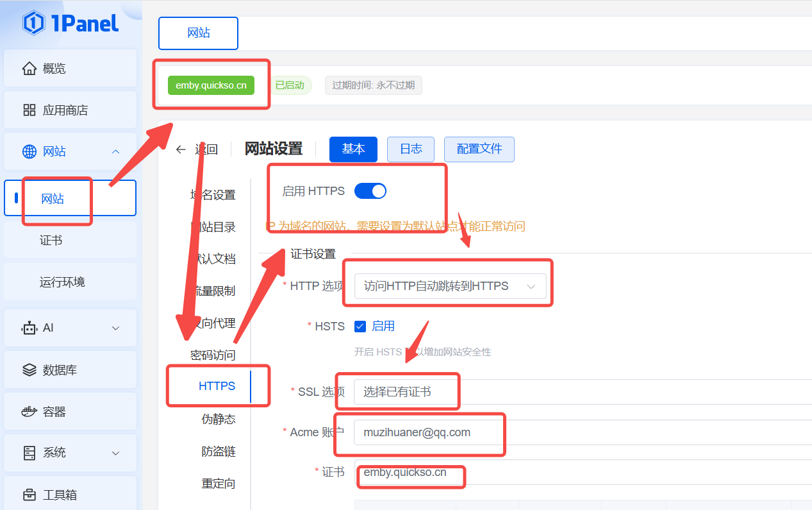Image resolution: width=812 pixels, height=510 pixels.
Task: Click the 开启 HSTS hint text
Action: coord(423,352)
